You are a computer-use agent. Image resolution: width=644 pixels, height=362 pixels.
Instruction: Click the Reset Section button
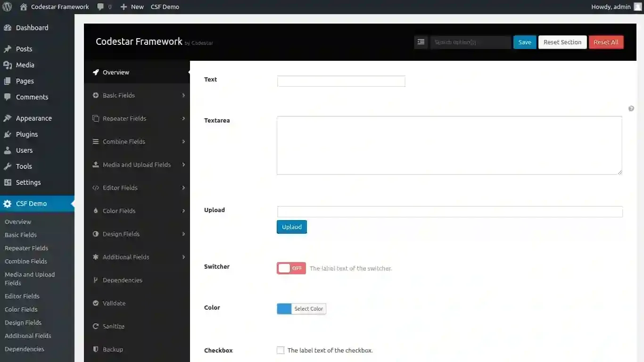562,42
